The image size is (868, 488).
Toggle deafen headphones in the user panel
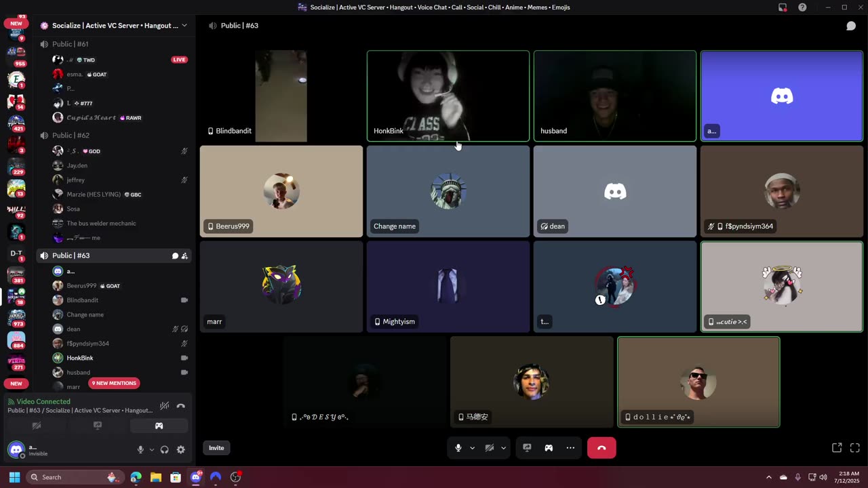coord(164,449)
